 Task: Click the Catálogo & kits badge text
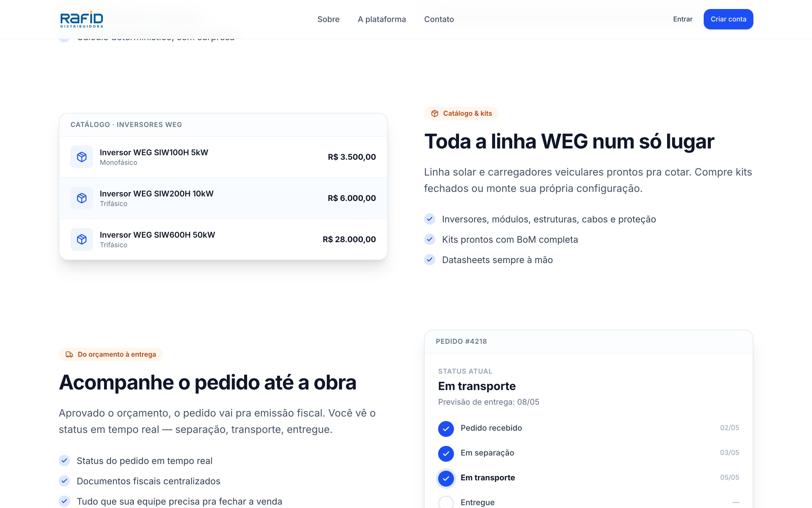pos(467,113)
